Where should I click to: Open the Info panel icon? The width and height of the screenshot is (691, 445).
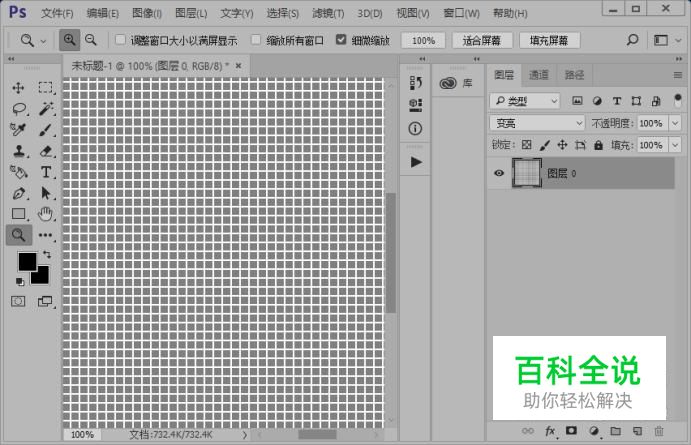point(415,129)
